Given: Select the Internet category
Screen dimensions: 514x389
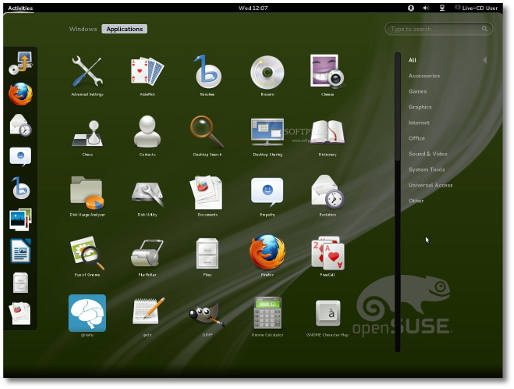Looking at the screenshot, I should pos(419,123).
